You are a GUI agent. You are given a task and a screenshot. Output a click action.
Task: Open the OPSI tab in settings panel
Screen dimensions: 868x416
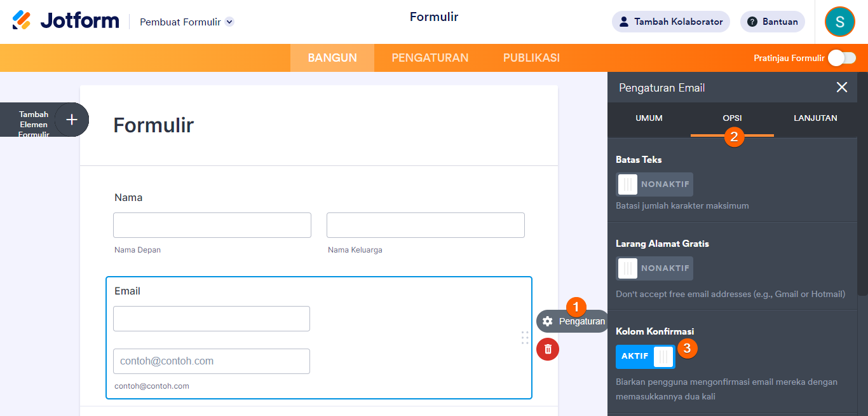click(x=732, y=118)
